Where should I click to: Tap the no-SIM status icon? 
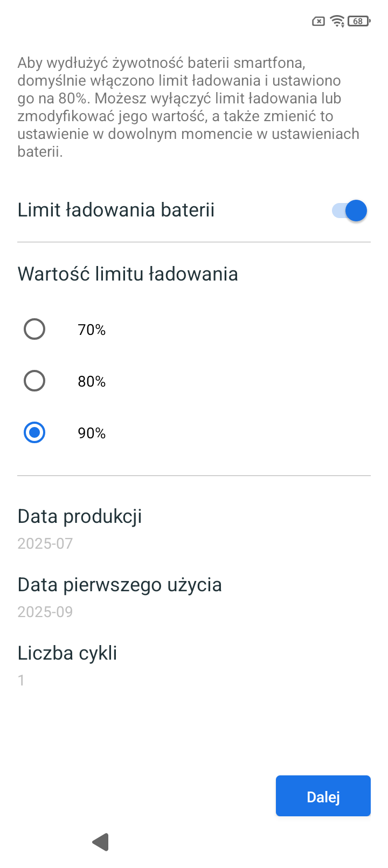318,22
